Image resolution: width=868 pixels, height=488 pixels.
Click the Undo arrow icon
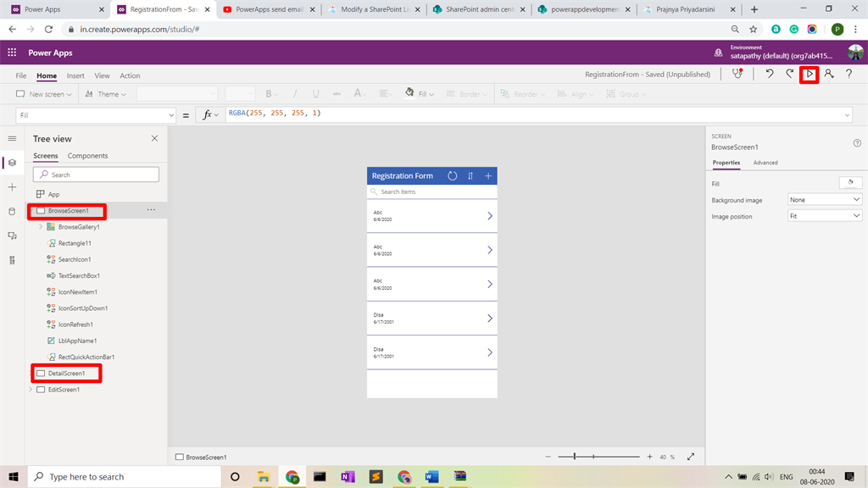pos(770,75)
